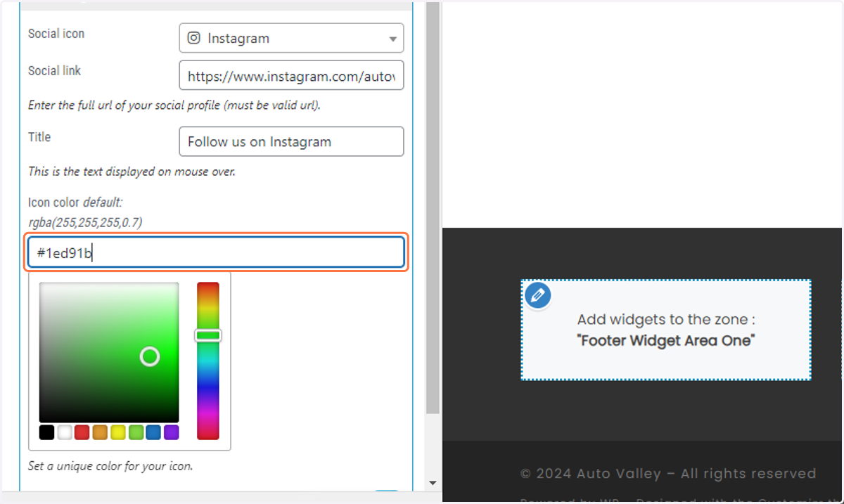The height and width of the screenshot is (504, 844).
Task: Select the white palette swatch
Action: coord(65,432)
